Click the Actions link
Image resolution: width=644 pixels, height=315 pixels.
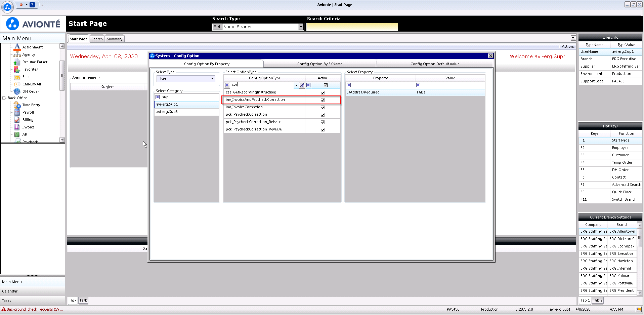pos(568,46)
